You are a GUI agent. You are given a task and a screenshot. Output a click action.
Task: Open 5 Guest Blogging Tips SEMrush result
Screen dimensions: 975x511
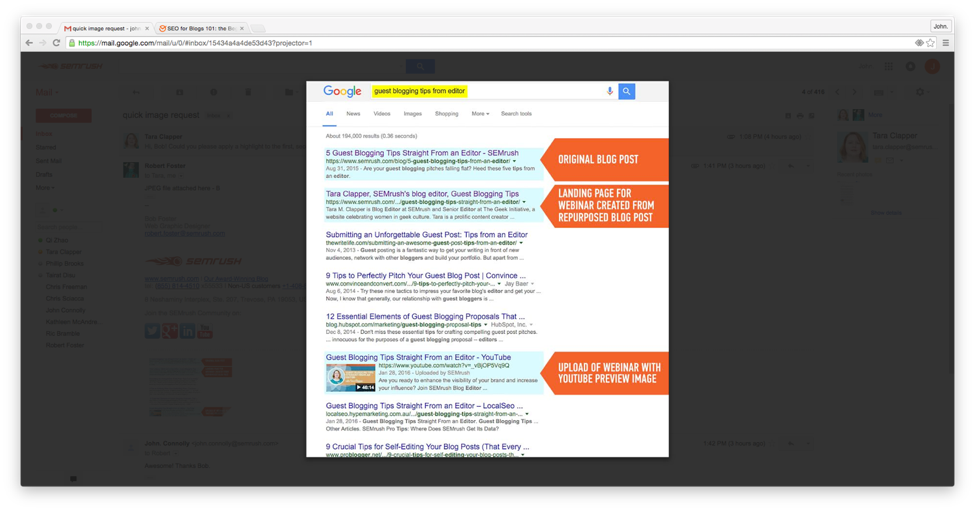422,153
